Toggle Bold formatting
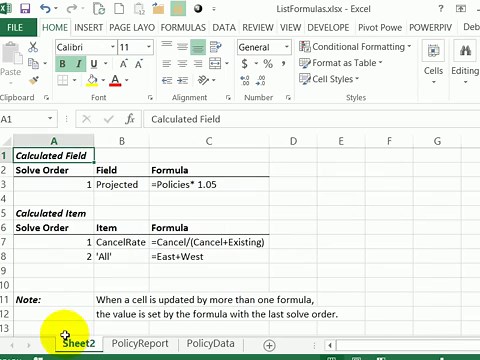The image size is (480, 360). [x=62, y=63]
